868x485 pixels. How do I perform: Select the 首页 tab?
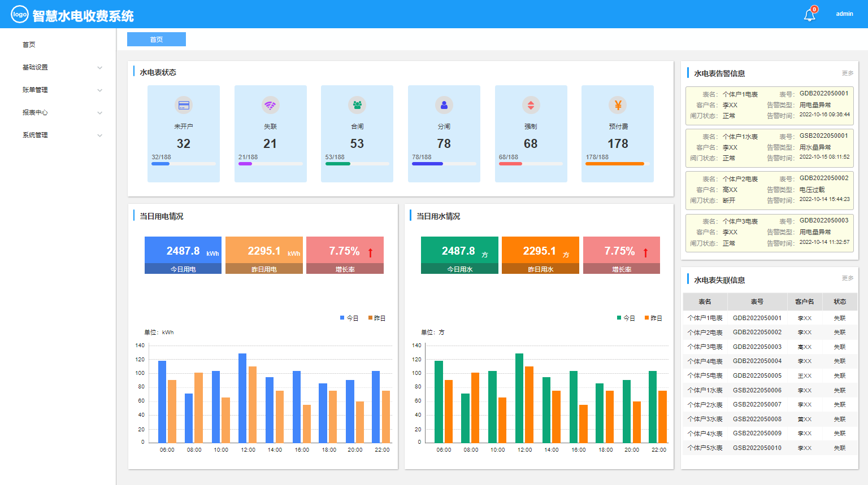coord(157,40)
